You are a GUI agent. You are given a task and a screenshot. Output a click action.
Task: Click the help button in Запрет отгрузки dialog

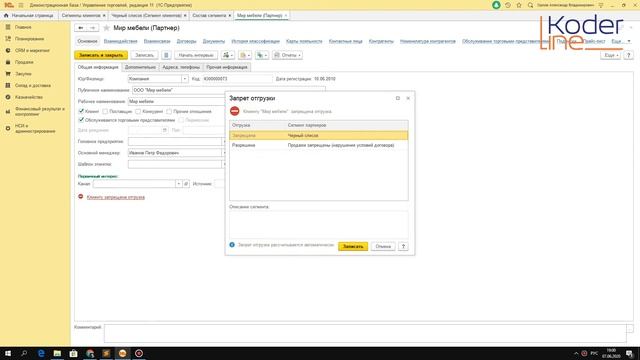click(x=403, y=246)
